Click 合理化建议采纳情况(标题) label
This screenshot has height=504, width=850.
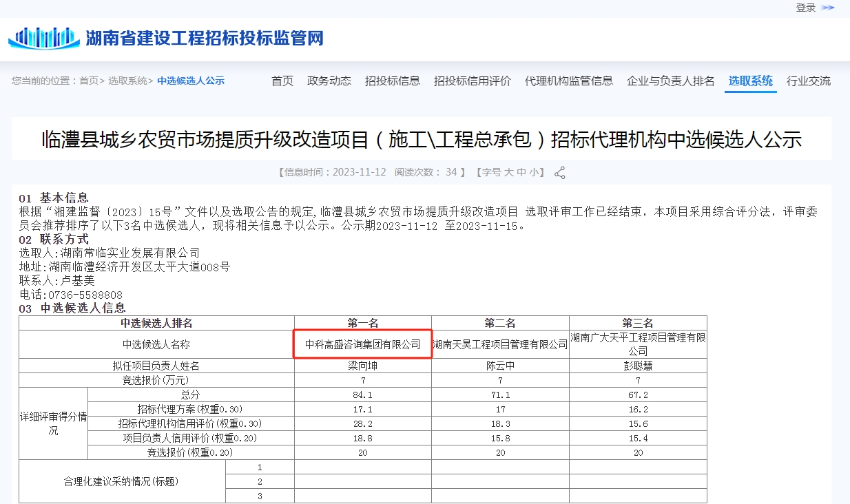pos(122,481)
